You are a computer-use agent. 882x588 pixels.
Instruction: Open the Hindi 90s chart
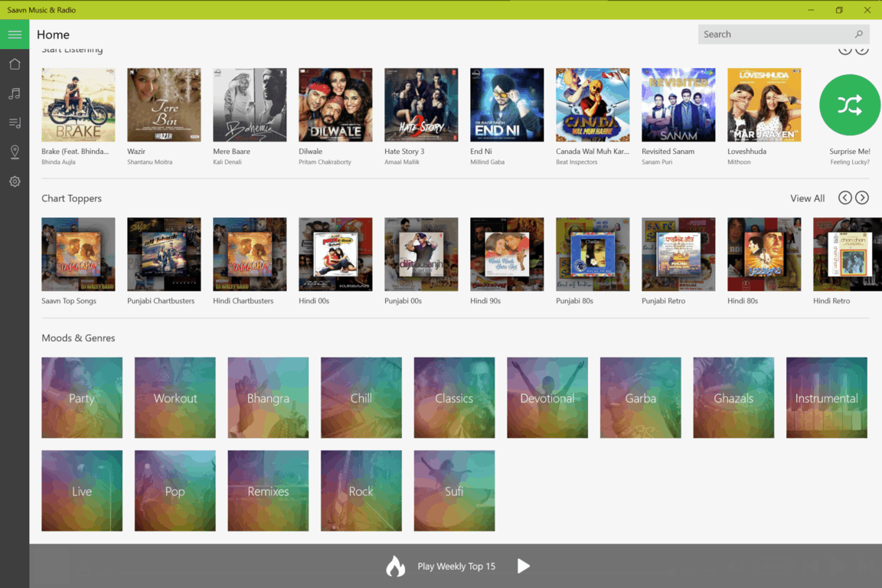507,254
